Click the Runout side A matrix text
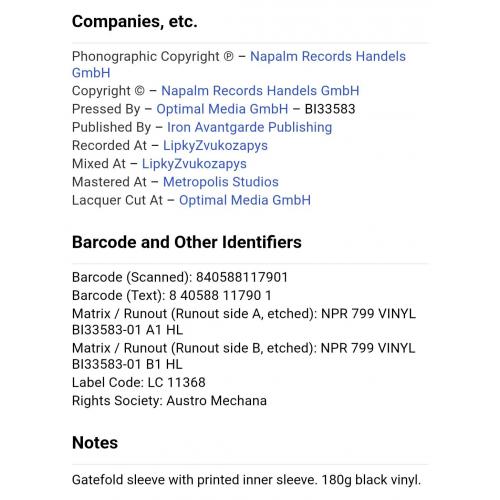The width and height of the screenshot is (500, 500). coord(244,322)
